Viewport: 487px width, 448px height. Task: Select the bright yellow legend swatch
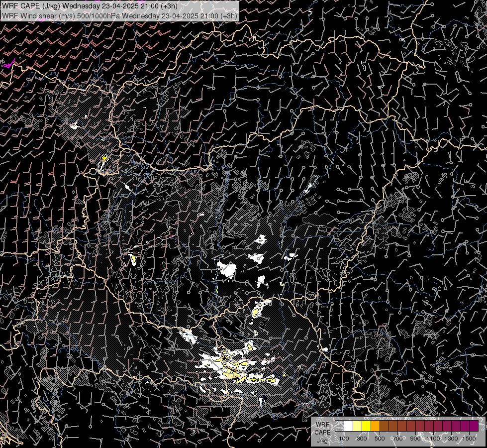coord(367,426)
